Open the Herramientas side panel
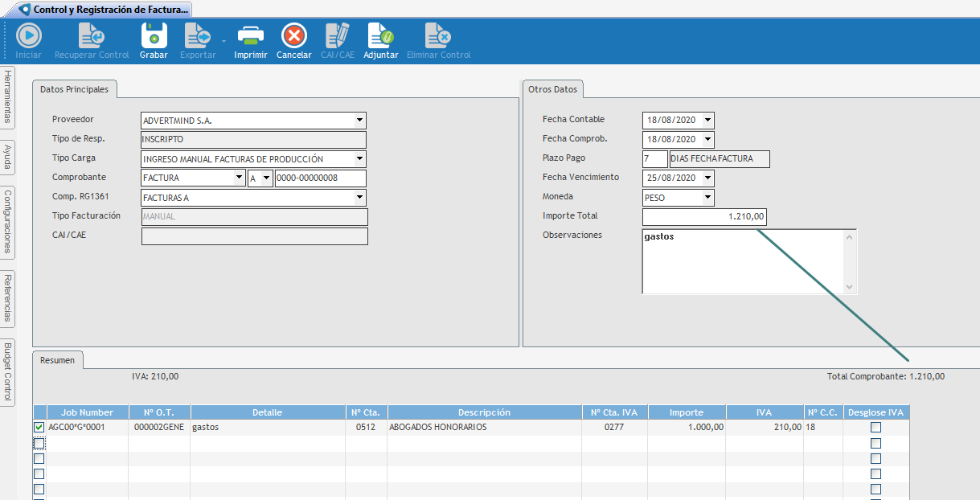Screen dimensions: 980x500 [7, 96]
